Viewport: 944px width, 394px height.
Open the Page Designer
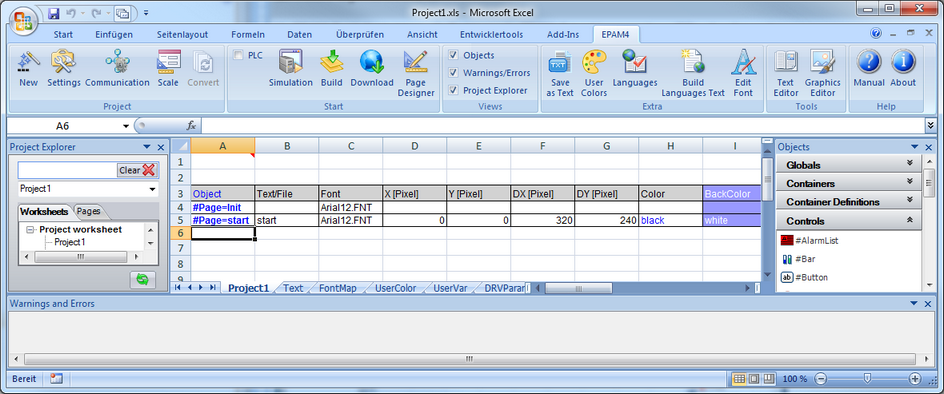(x=415, y=62)
